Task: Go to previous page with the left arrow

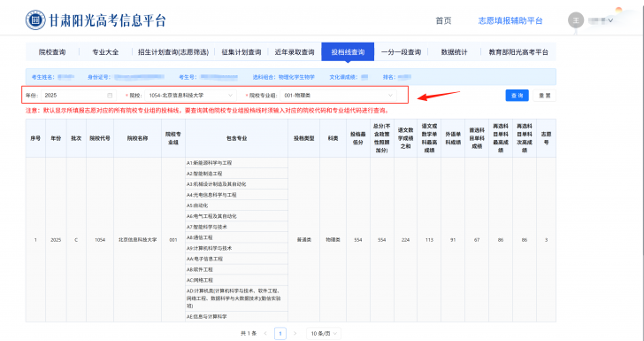Action: click(265, 333)
